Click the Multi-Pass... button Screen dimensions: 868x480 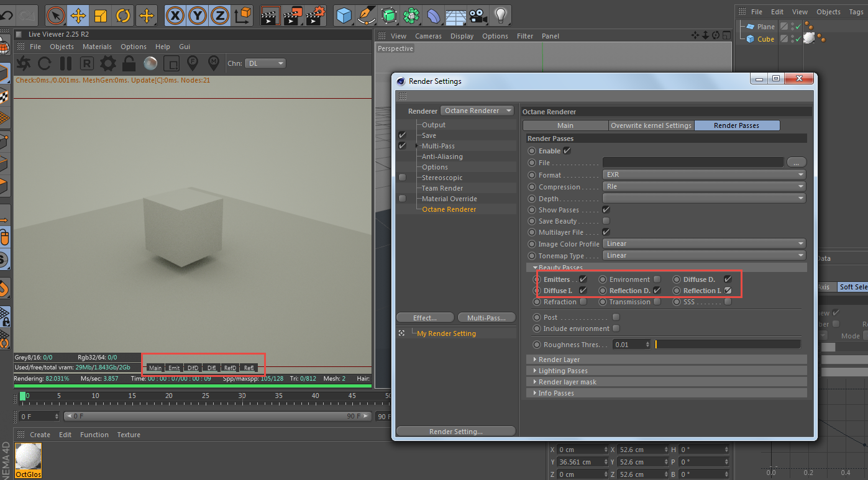click(487, 318)
